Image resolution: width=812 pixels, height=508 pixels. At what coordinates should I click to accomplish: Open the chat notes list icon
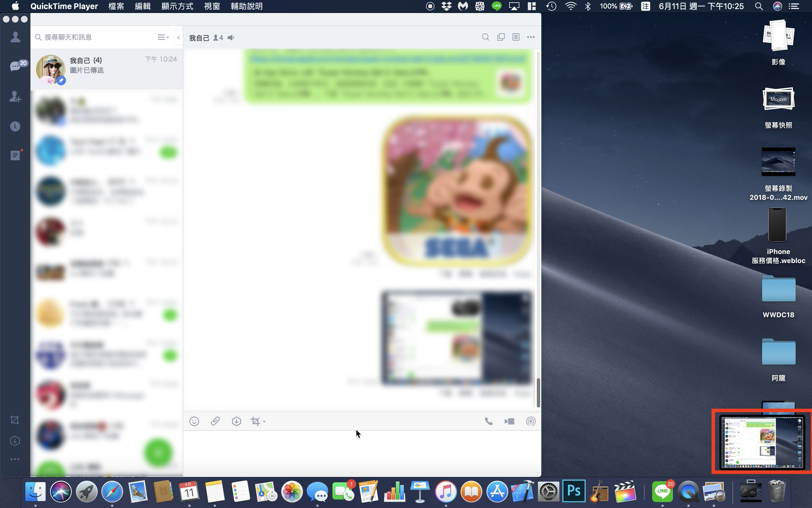pos(516,37)
